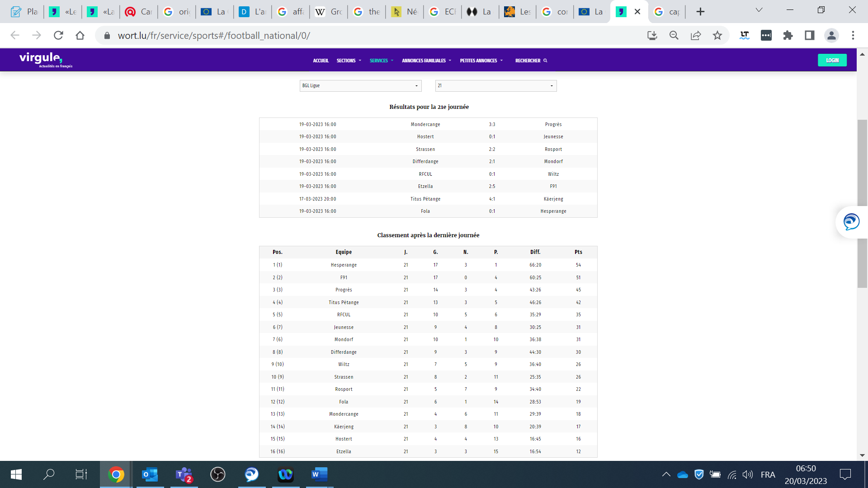Click the Résultats pour la 21e journée heading
Viewport: 868px width, 488px height.
(x=429, y=107)
